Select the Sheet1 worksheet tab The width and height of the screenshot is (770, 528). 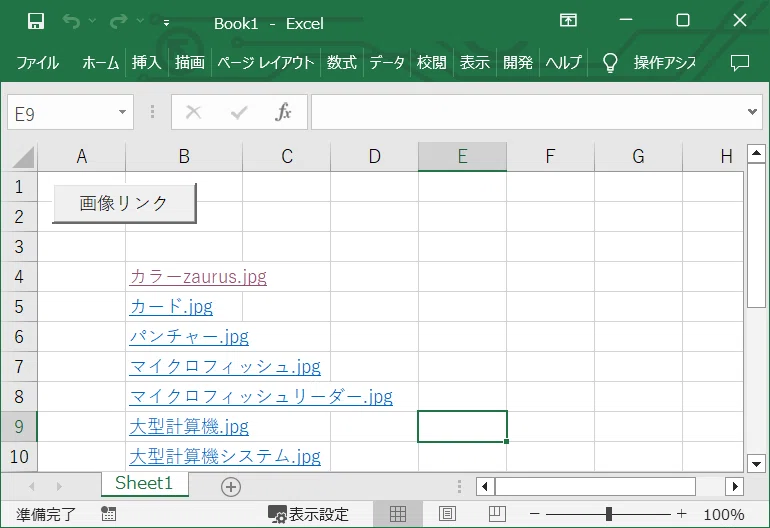tap(144, 483)
